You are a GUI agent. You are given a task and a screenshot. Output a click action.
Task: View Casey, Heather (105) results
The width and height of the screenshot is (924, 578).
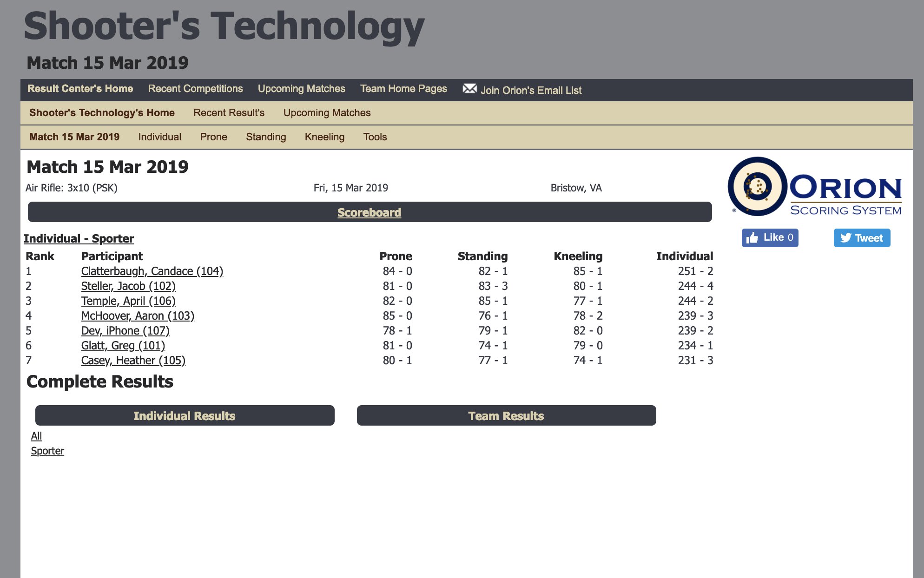(133, 361)
